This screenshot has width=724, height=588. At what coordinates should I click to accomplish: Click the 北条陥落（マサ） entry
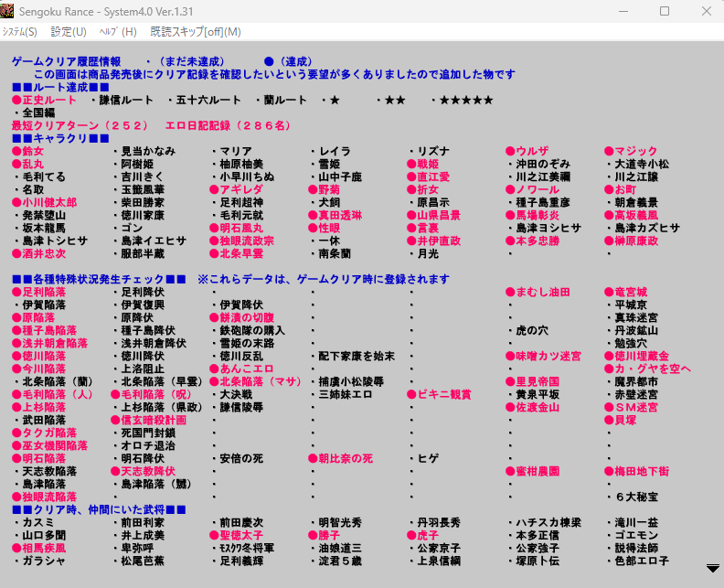255,382
